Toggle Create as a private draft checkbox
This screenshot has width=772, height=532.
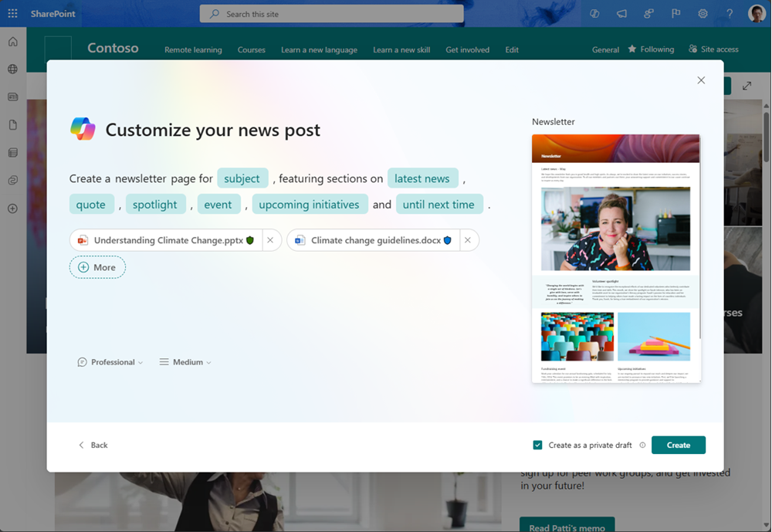(x=537, y=446)
